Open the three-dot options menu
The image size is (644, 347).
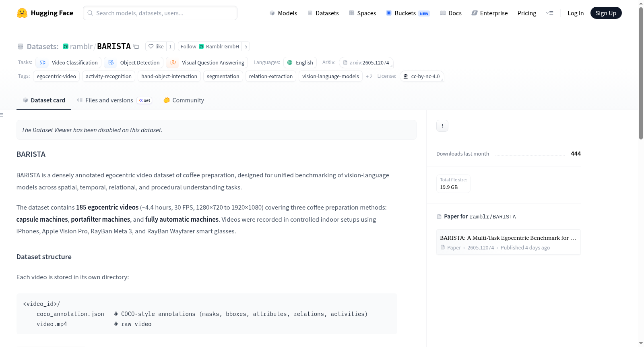442,126
